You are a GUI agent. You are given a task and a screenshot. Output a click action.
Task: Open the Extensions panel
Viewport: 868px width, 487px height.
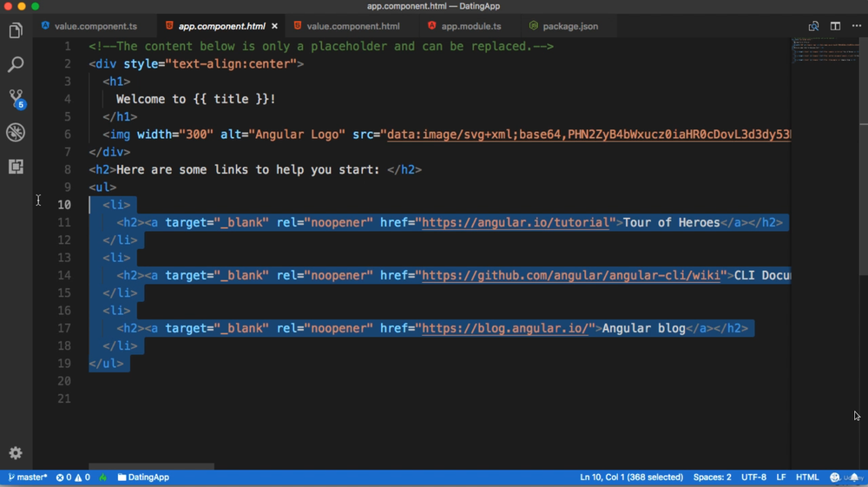pyautogui.click(x=16, y=166)
